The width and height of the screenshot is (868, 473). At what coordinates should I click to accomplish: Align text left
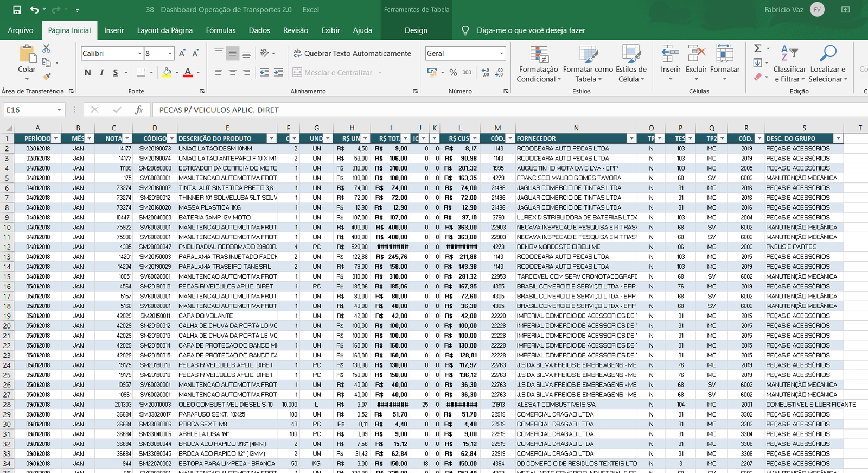219,72
